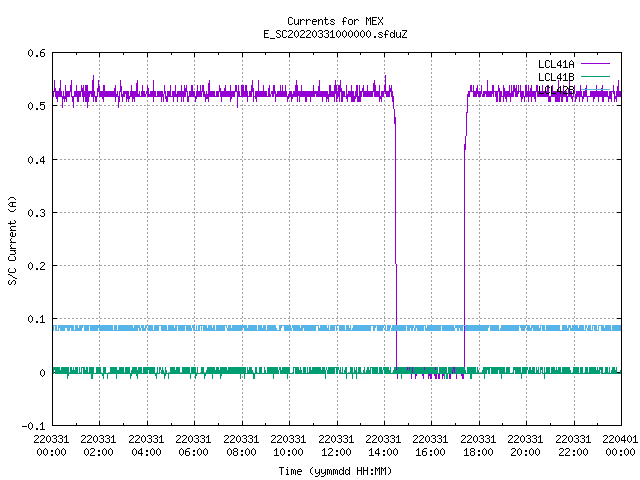Click the green LCL41B legend line sample
640x480 pixels.
click(x=595, y=76)
